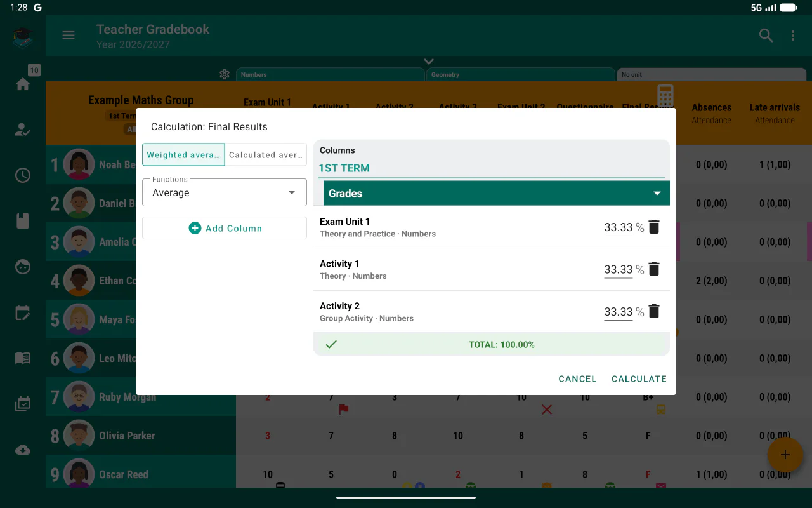The width and height of the screenshot is (812, 508).
Task: Open Olivia Parker's student row
Action: point(141,436)
